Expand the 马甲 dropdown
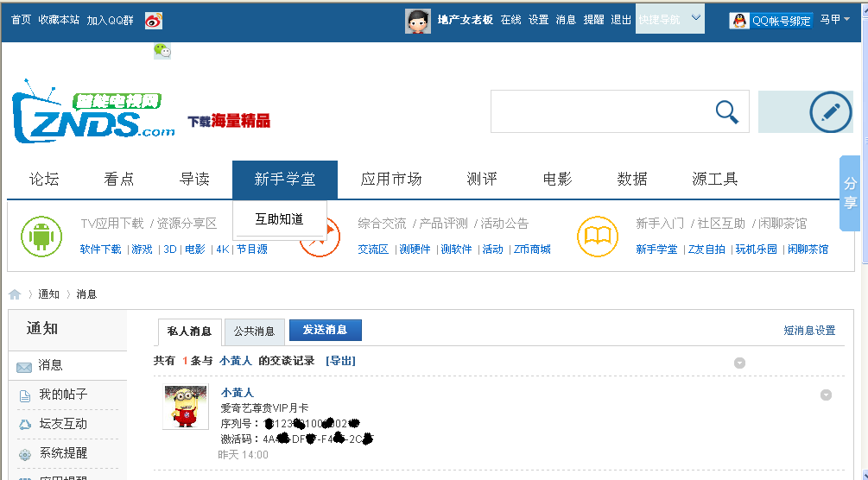Viewport: 868px width, 480px height. tap(835, 19)
